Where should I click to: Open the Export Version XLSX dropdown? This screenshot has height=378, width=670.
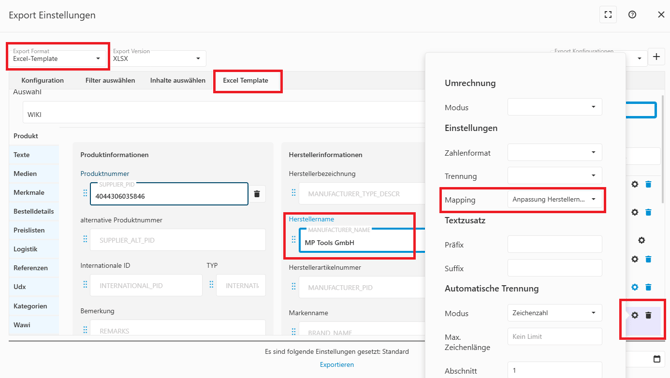(x=158, y=58)
